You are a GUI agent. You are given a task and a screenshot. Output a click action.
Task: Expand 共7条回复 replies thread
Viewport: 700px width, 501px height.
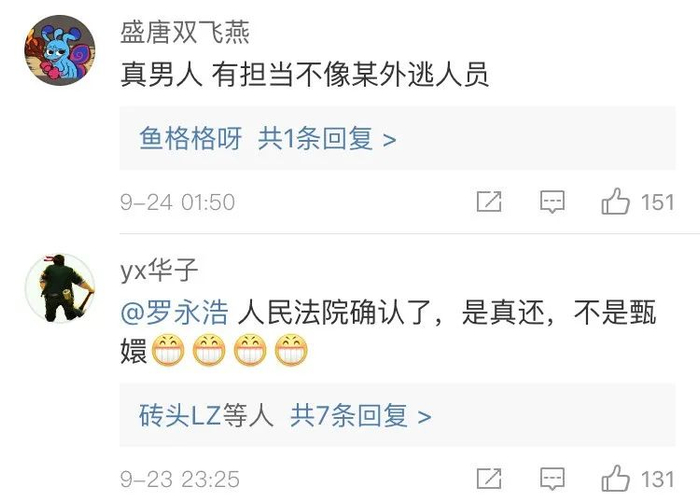click(x=361, y=416)
